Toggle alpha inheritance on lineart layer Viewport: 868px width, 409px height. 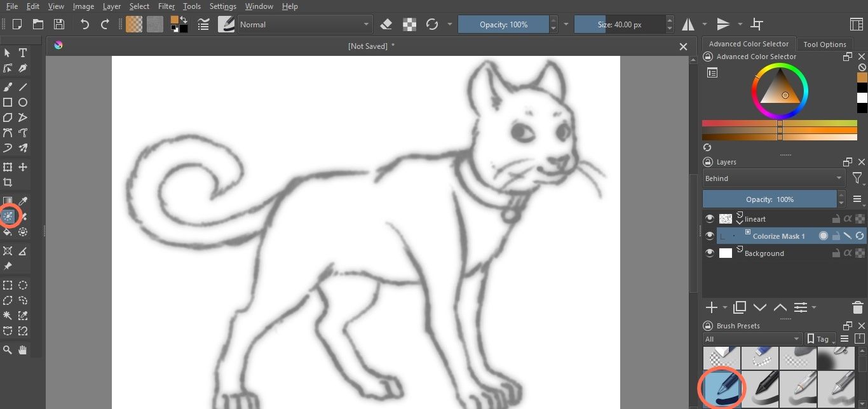[848, 218]
